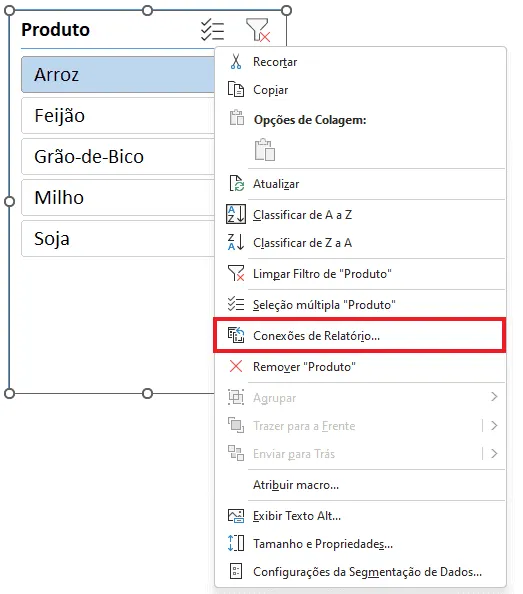
Task: Expand Enviar para Trás submenu arrow
Action: point(494,453)
